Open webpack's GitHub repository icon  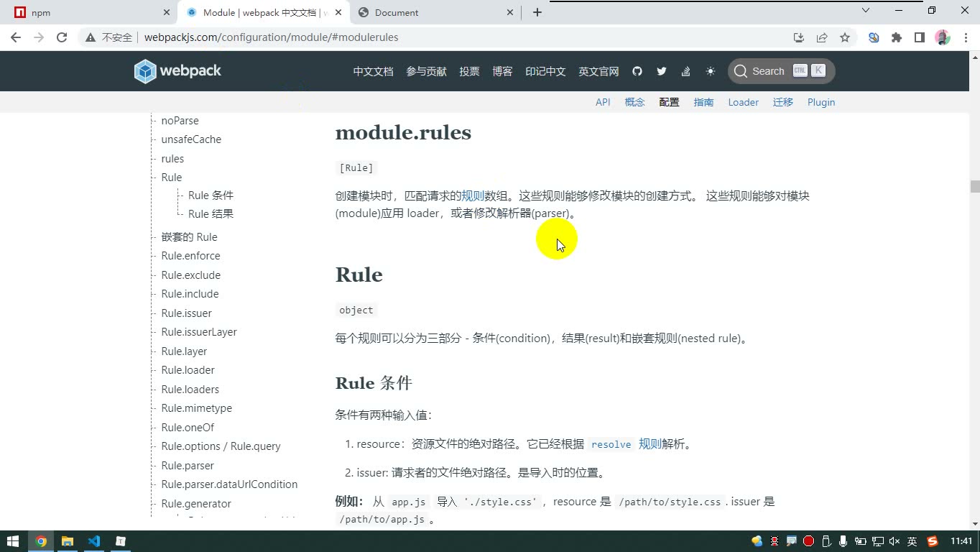click(x=637, y=71)
